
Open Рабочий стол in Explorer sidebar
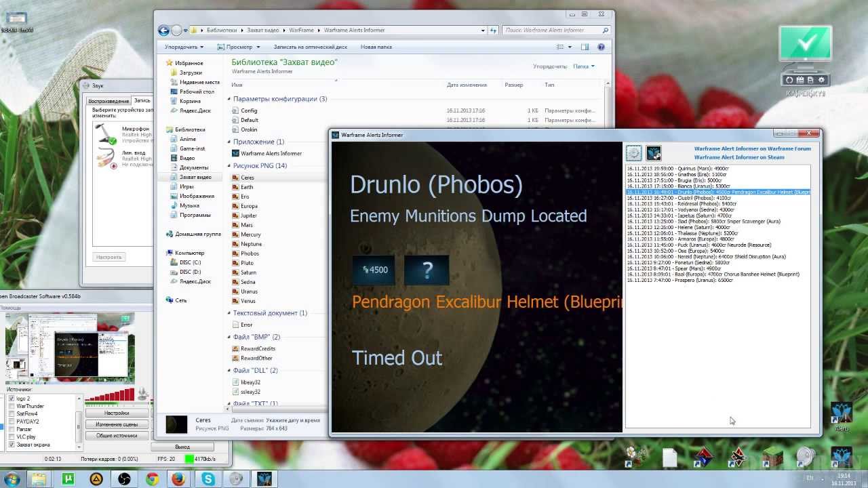point(192,91)
